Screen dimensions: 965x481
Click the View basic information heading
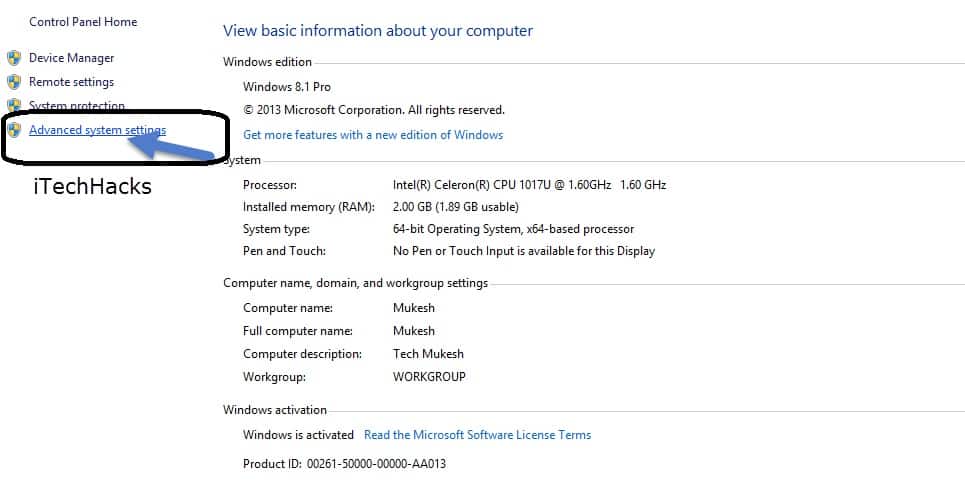click(378, 31)
